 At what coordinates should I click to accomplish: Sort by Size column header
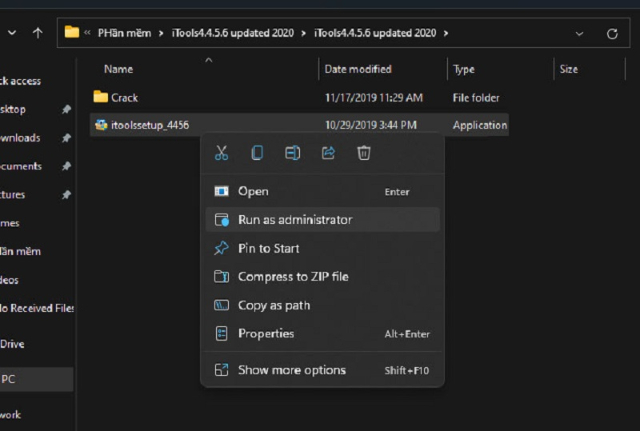pos(569,69)
